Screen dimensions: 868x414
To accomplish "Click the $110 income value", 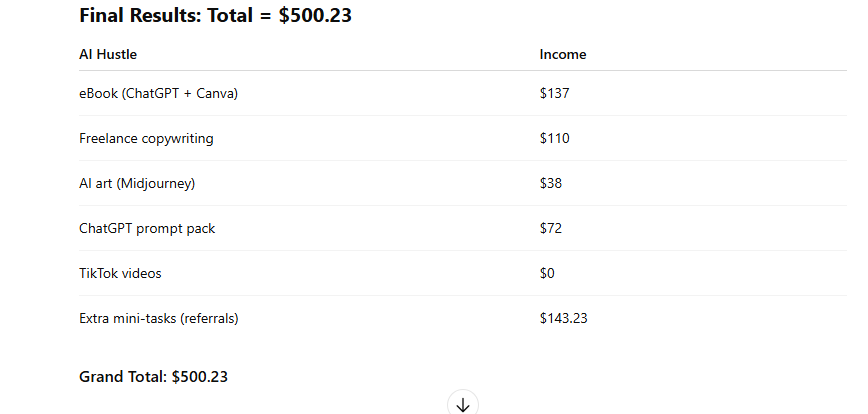I will click(x=555, y=138).
